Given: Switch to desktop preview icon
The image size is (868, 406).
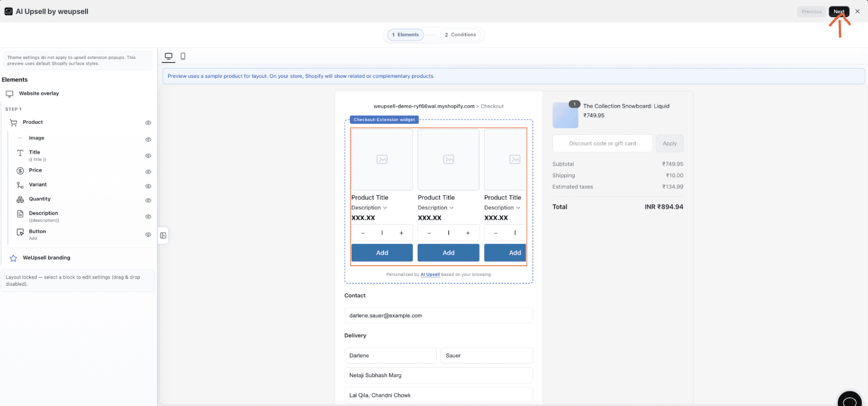Looking at the screenshot, I should click(x=169, y=56).
